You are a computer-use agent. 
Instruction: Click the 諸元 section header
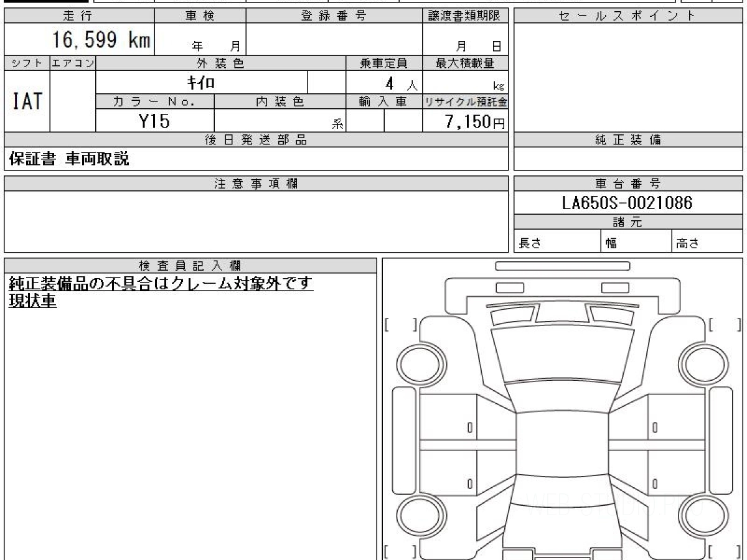point(627,222)
